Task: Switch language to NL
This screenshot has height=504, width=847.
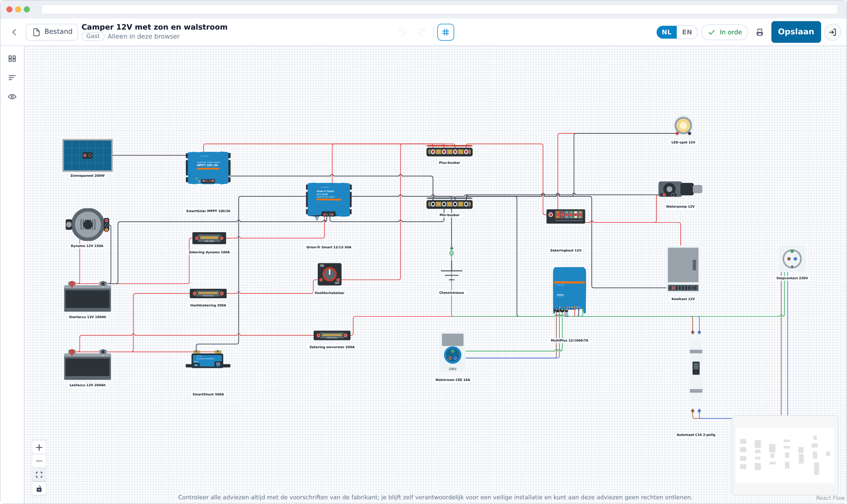Action: (666, 32)
